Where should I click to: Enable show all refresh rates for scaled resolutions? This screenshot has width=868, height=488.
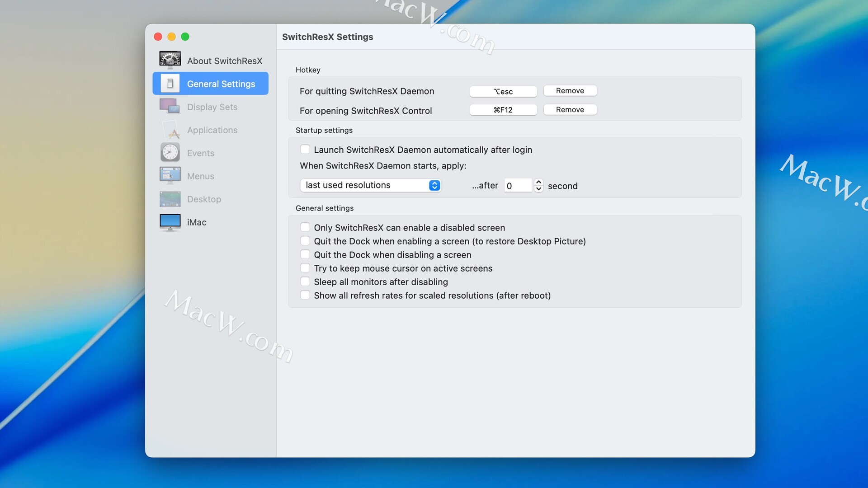point(305,295)
